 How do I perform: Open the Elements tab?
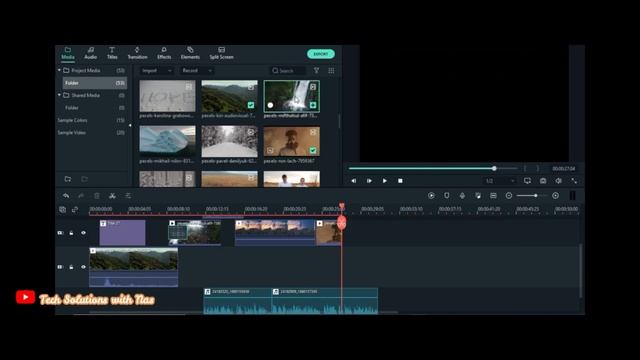(x=190, y=53)
